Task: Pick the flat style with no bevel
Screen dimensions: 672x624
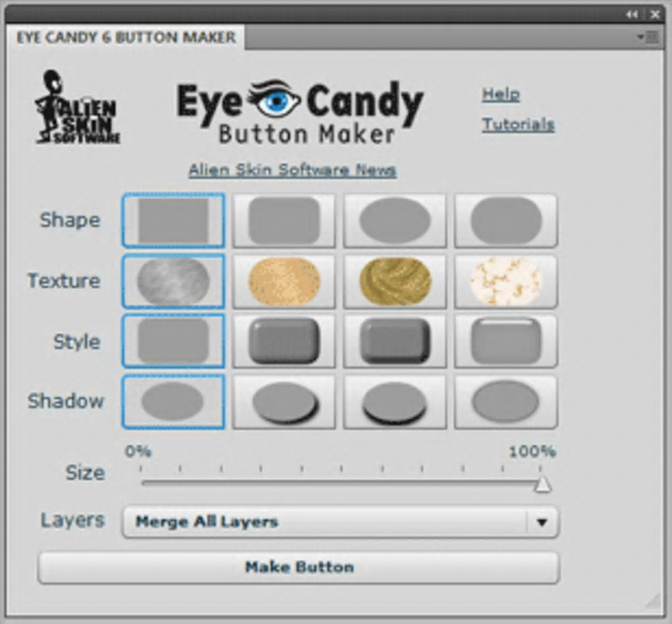Action: click(x=173, y=341)
